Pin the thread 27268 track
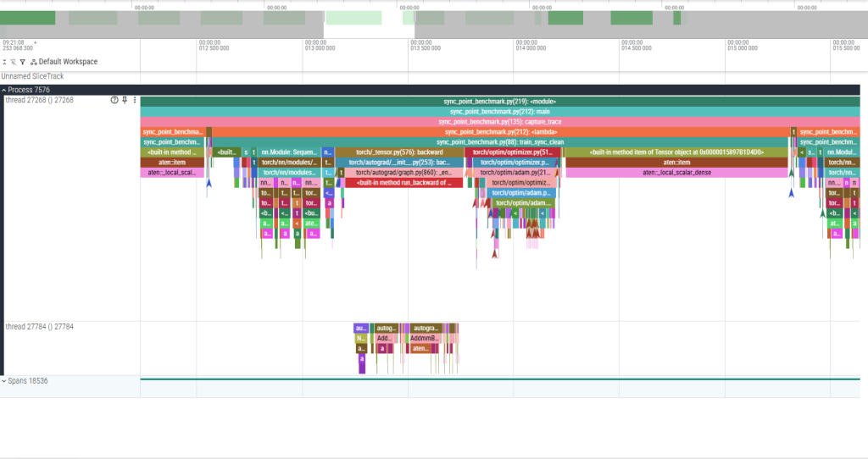Viewport: 868px width, 459px height. [125, 100]
